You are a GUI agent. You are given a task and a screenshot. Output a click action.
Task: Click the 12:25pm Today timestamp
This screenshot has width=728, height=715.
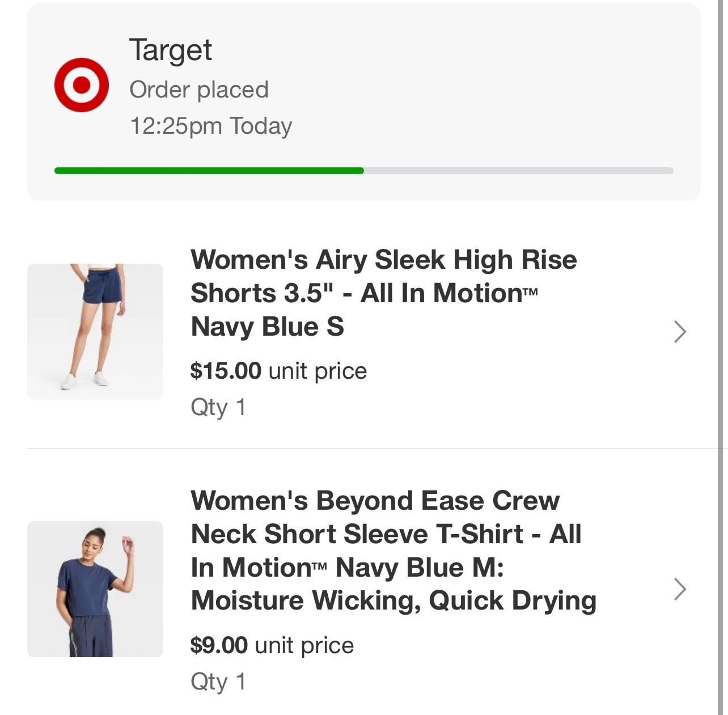[x=211, y=126]
